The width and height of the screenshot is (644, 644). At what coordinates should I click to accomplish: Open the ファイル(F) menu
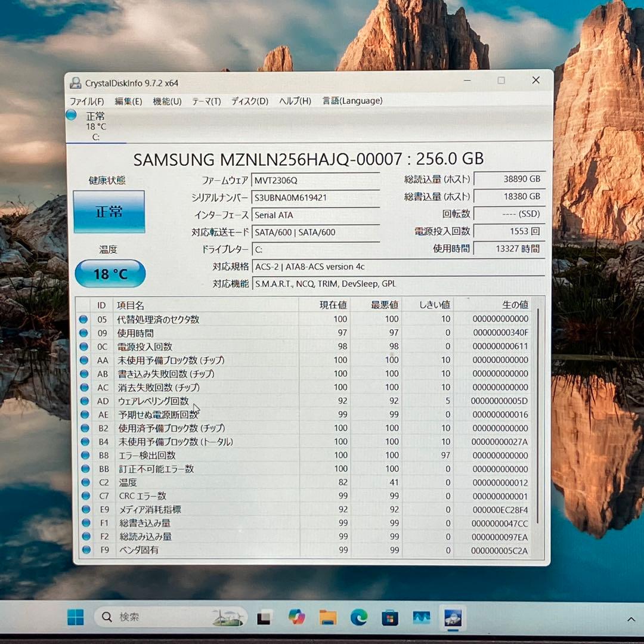86,101
